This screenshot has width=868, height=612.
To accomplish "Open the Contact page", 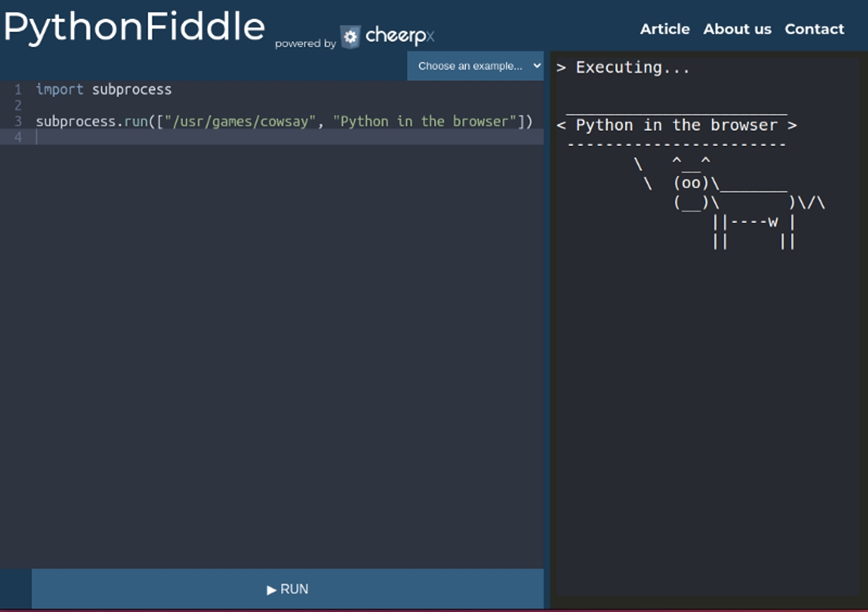I will (814, 29).
